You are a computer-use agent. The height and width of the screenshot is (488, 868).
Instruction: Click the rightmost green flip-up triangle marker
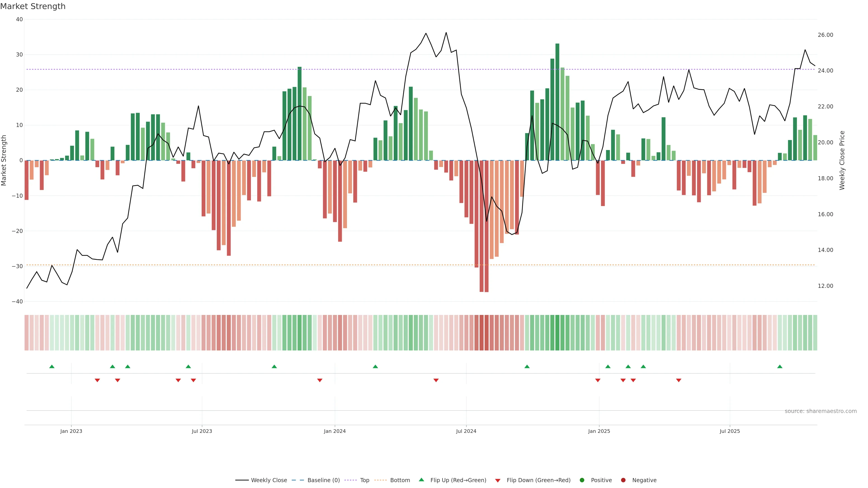pos(780,366)
